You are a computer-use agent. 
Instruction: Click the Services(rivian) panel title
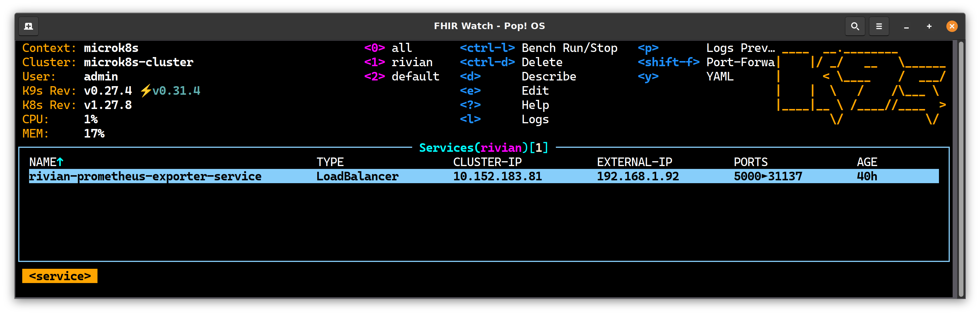(x=483, y=148)
